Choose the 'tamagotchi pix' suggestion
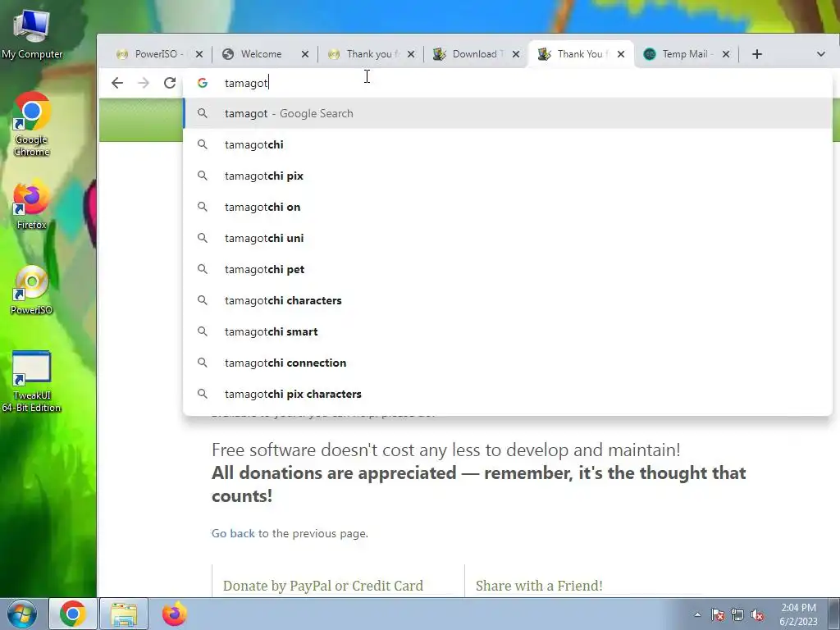Screen dimensions: 840x630 tap(508, 176)
